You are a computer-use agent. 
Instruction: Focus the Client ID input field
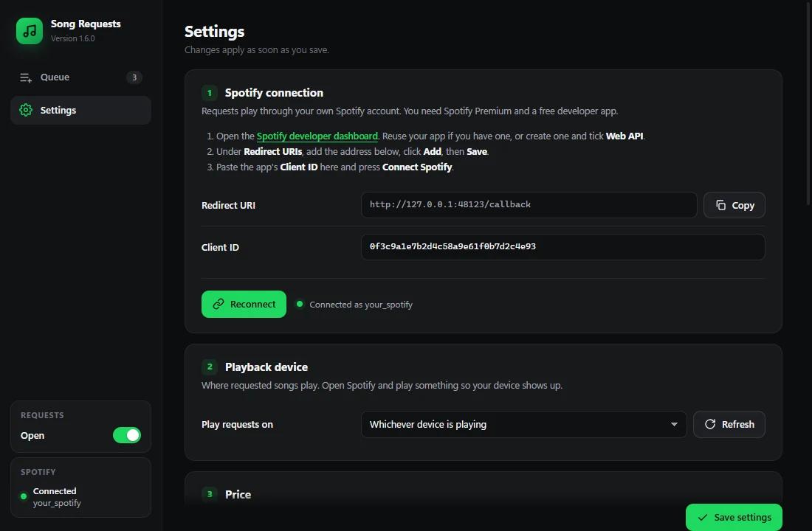[563, 247]
